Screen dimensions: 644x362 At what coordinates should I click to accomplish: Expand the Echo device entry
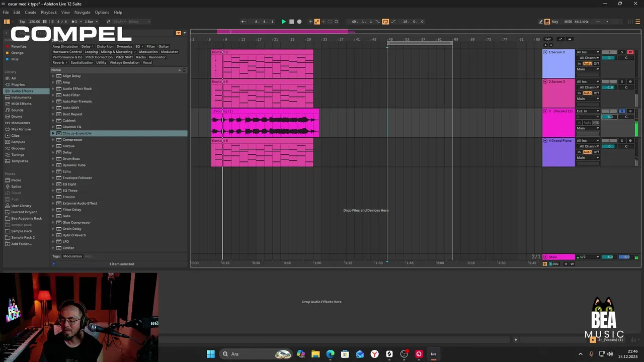tap(53, 171)
